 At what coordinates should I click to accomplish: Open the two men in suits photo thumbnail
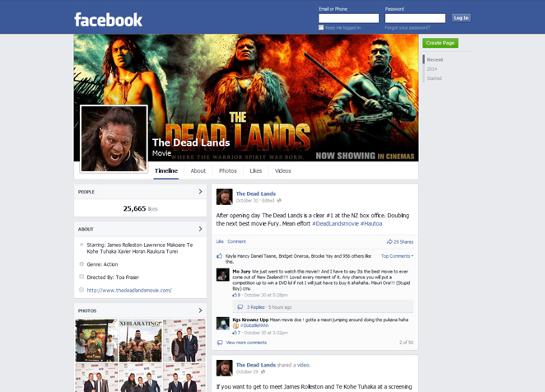(x=184, y=340)
